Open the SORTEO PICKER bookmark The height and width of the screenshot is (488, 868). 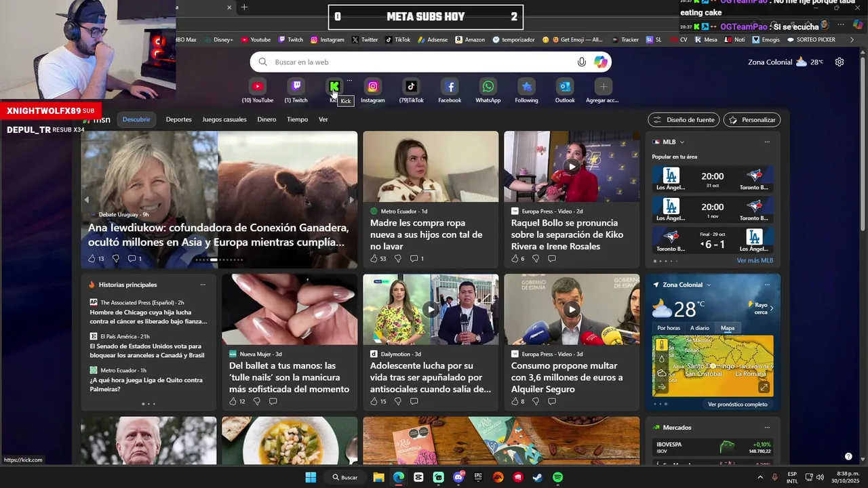(810, 39)
